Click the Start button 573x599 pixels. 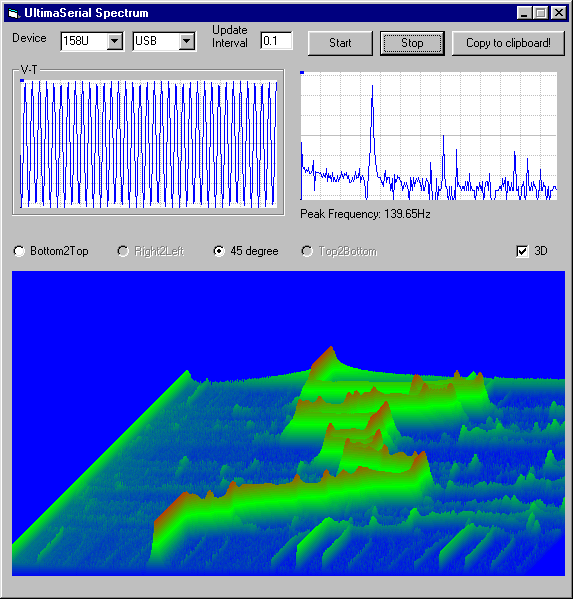340,43
